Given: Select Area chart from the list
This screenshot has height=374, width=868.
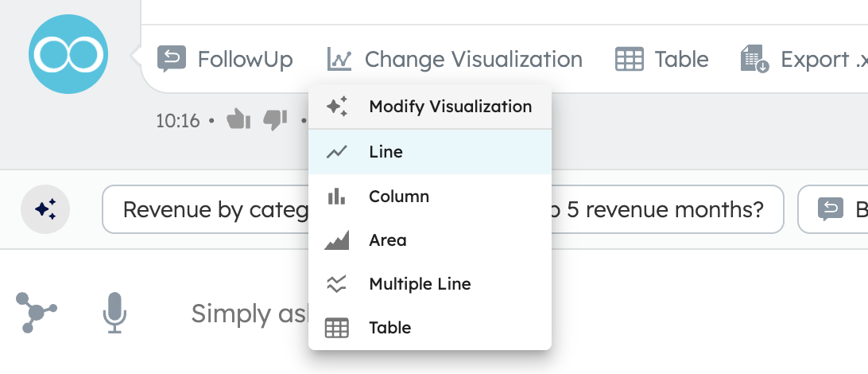Looking at the screenshot, I should point(430,240).
